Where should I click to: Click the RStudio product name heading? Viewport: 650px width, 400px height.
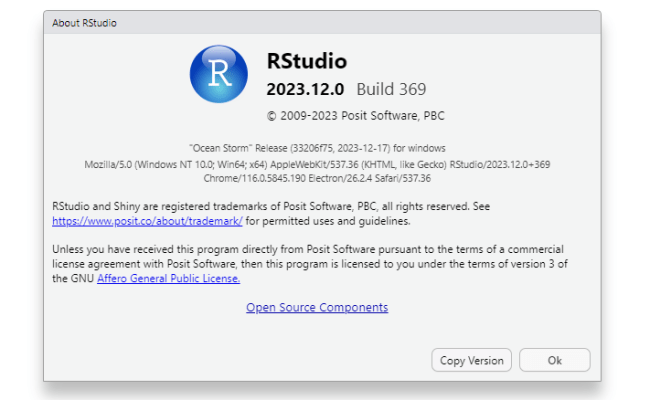[307, 61]
